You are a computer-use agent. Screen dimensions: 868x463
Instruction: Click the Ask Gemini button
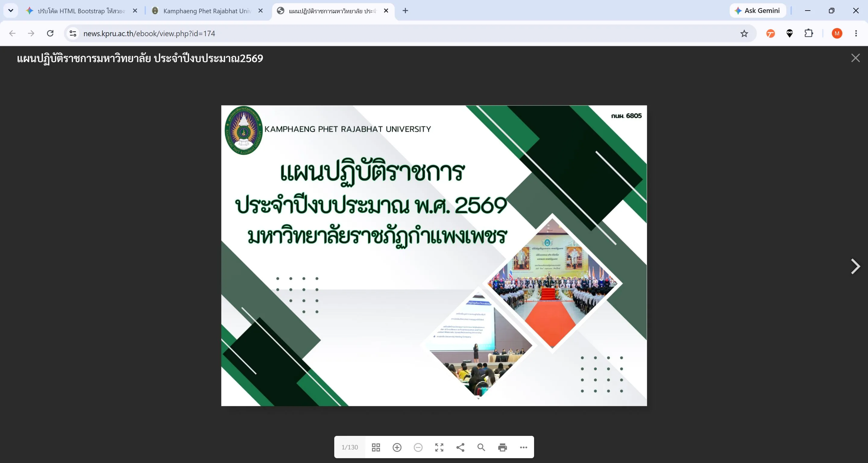tap(757, 11)
